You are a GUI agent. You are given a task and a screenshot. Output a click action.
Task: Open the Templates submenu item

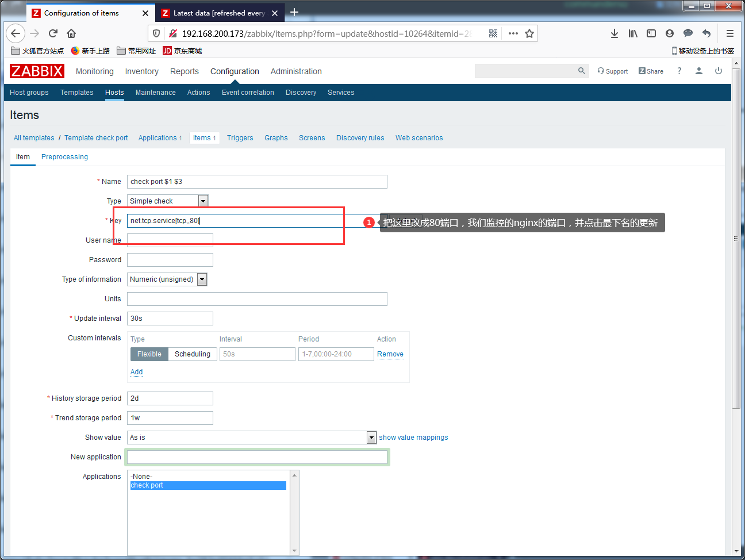pos(77,93)
